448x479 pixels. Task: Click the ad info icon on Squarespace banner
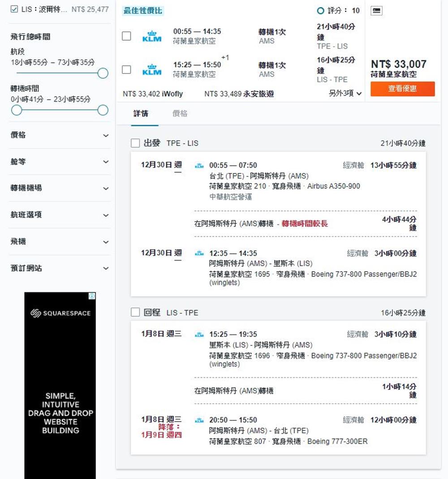click(x=92, y=296)
